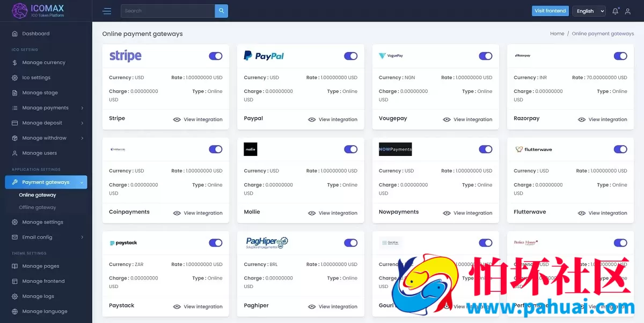
Task: Expand the Manage withdraw submenu chevron
Action: (82, 138)
